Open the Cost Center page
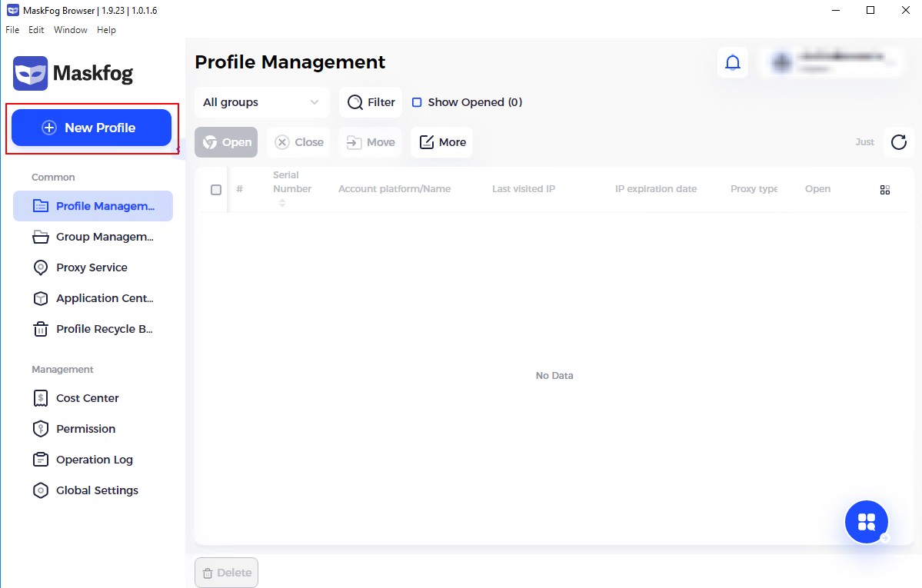 [93, 398]
